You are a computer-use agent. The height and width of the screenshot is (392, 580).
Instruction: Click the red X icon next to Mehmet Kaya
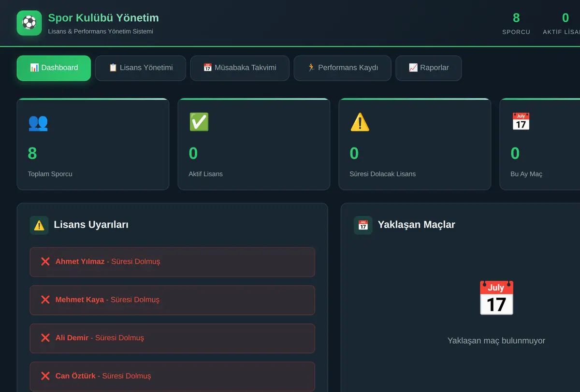[x=45, y=300]
